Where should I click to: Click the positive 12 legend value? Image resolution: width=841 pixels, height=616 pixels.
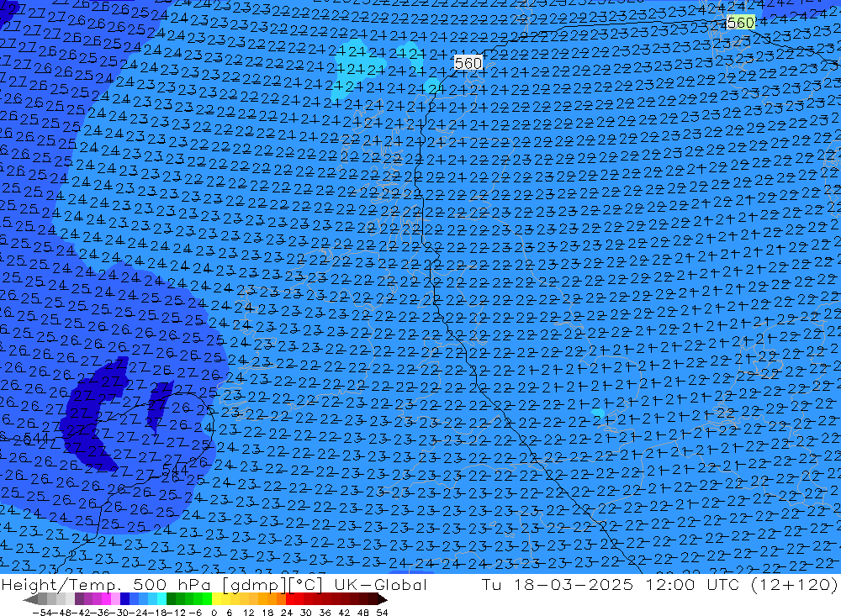coord(248,613)
